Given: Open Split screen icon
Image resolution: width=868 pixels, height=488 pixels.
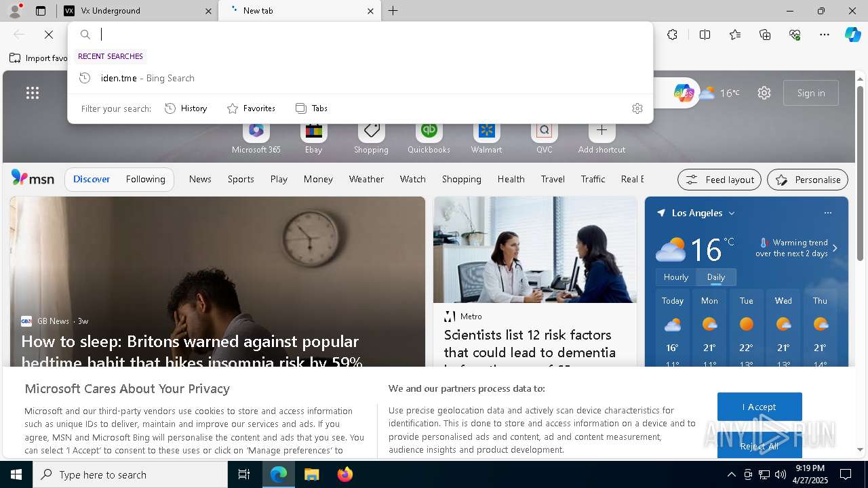Looking at the screenshot, I should coord(705,35).
